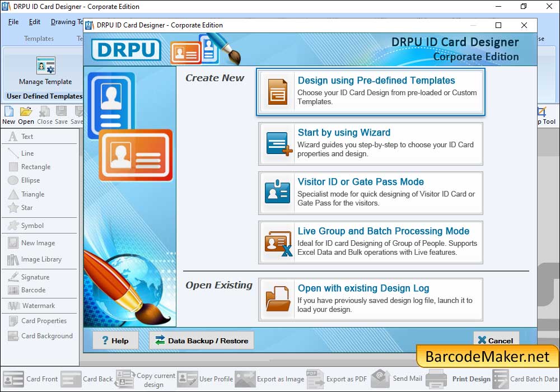Cancel the startup dialog

(496, 340)
